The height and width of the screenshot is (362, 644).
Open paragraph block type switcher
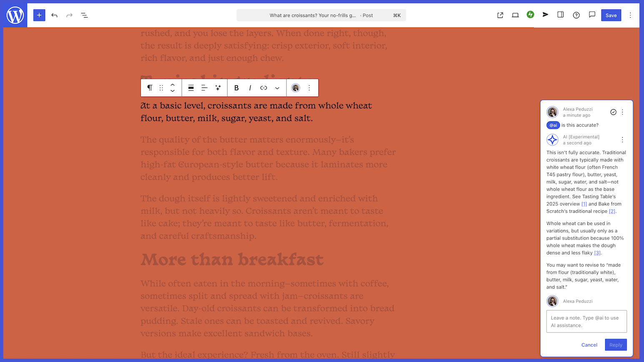[150, 88]
